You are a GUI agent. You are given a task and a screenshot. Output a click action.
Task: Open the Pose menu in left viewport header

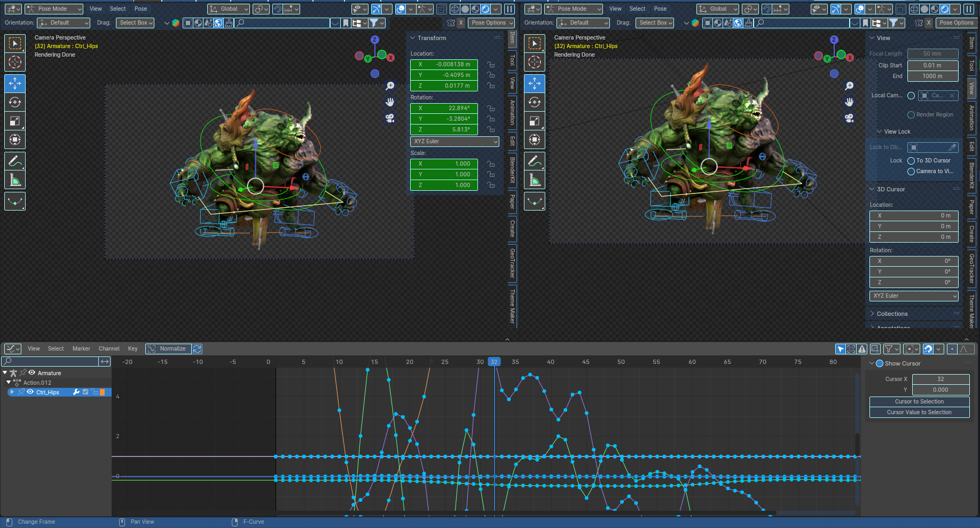140,9
